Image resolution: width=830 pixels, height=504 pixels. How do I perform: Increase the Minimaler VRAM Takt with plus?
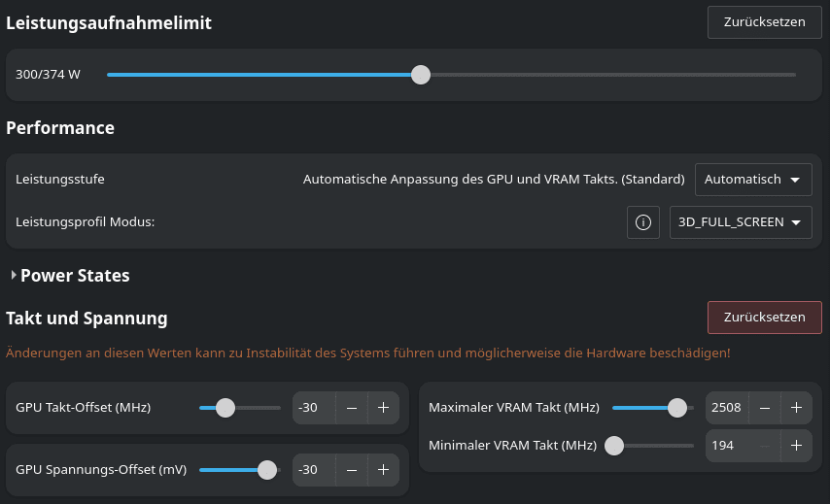pos(796,446)
